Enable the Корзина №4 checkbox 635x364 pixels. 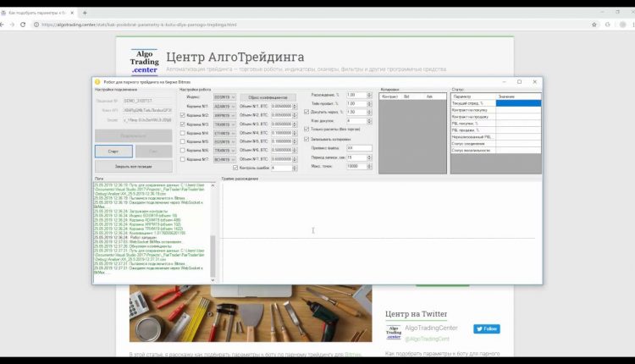click(x=183, y=133)
